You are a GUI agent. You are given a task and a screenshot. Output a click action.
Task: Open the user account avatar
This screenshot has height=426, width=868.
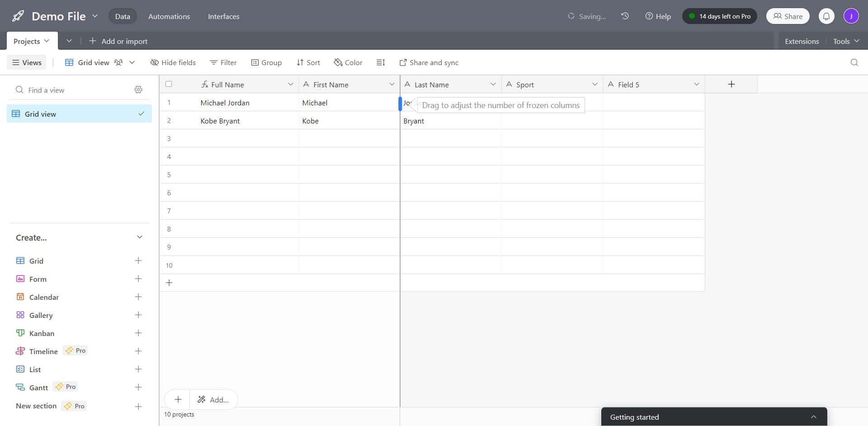click(x=851, y=16)
